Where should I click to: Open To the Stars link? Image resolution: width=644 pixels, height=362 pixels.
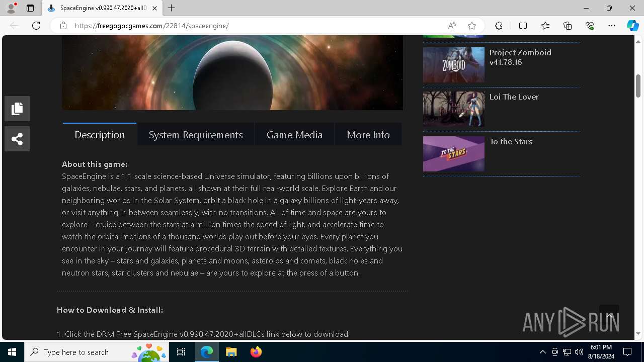[x=511, y=142]
